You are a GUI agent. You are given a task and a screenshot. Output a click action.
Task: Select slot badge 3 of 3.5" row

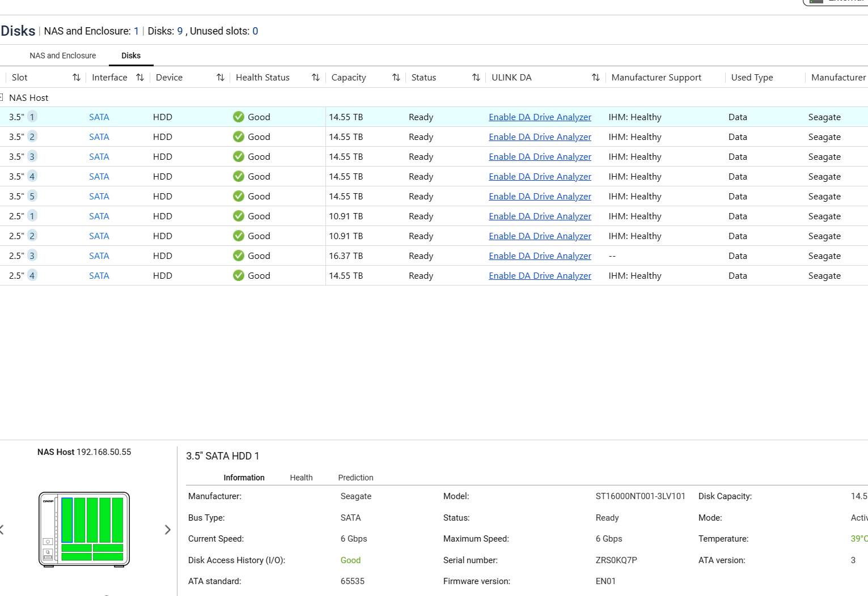(x=32, y=156)
